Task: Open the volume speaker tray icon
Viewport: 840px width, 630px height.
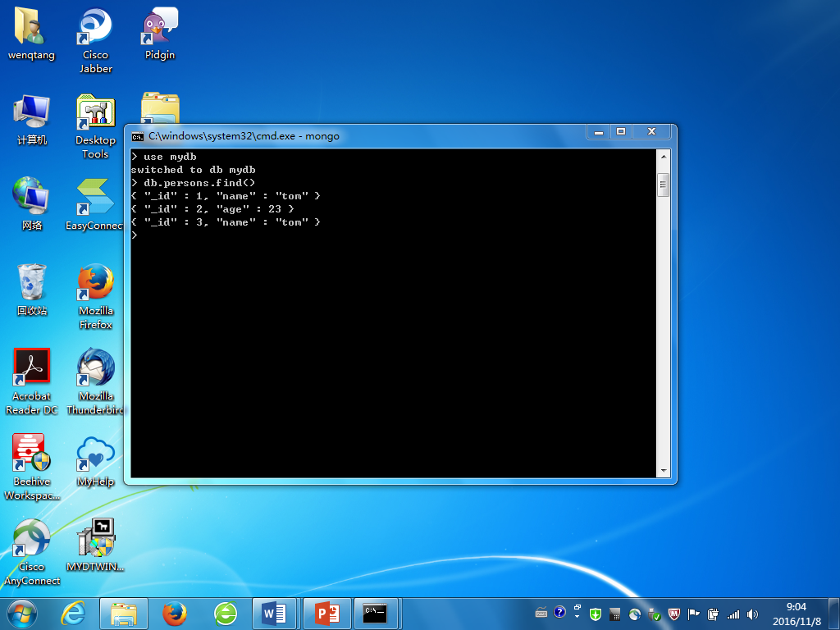Action: tap(753, 614)
